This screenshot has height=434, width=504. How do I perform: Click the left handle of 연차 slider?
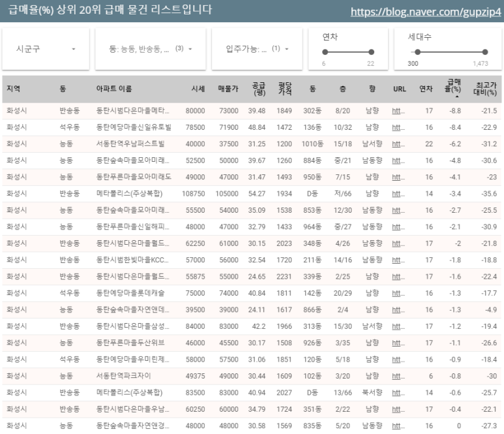pyautogui.click(x=325, y=52)
